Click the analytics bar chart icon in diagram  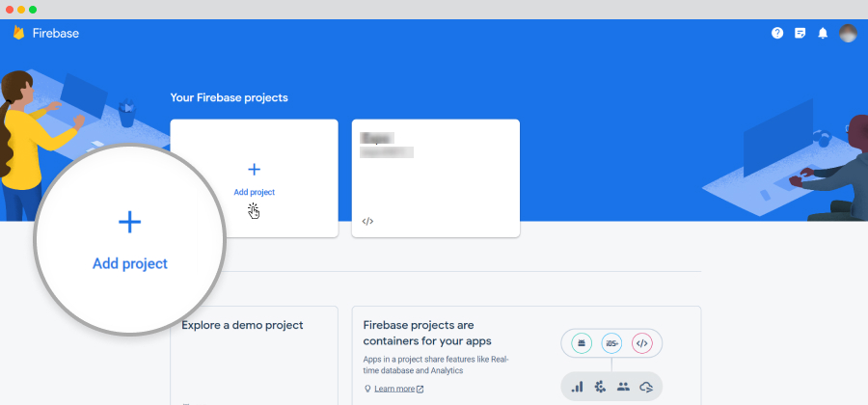pos(578,387)
